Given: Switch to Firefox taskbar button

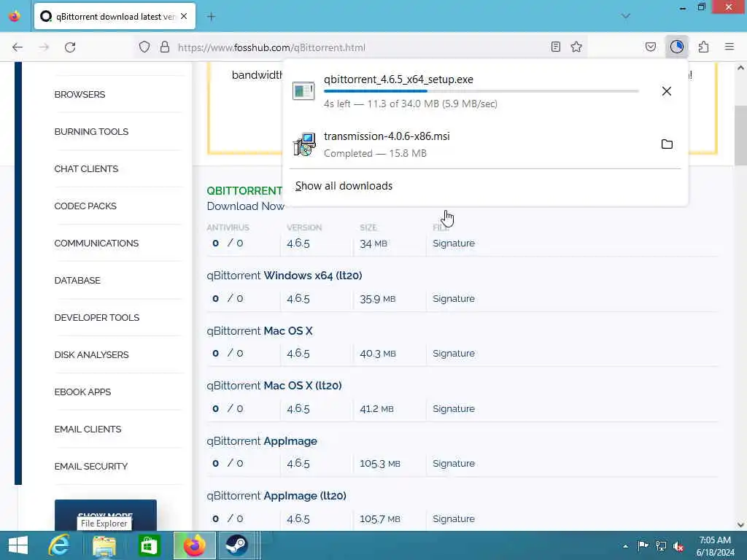Looking at the screenshot, I should coord(194,545).
